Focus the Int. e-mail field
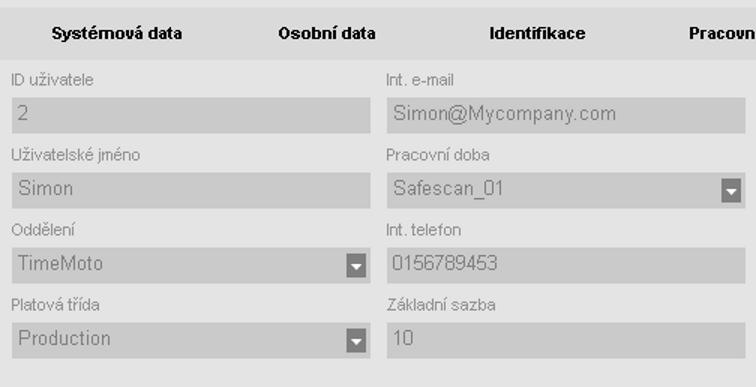 coord(566,115)
